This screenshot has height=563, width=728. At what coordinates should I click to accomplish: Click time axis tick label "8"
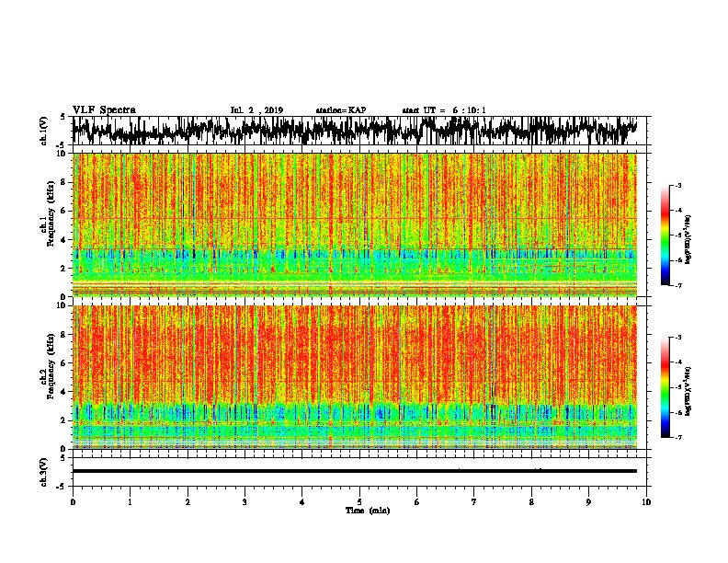tap(531, 501)
